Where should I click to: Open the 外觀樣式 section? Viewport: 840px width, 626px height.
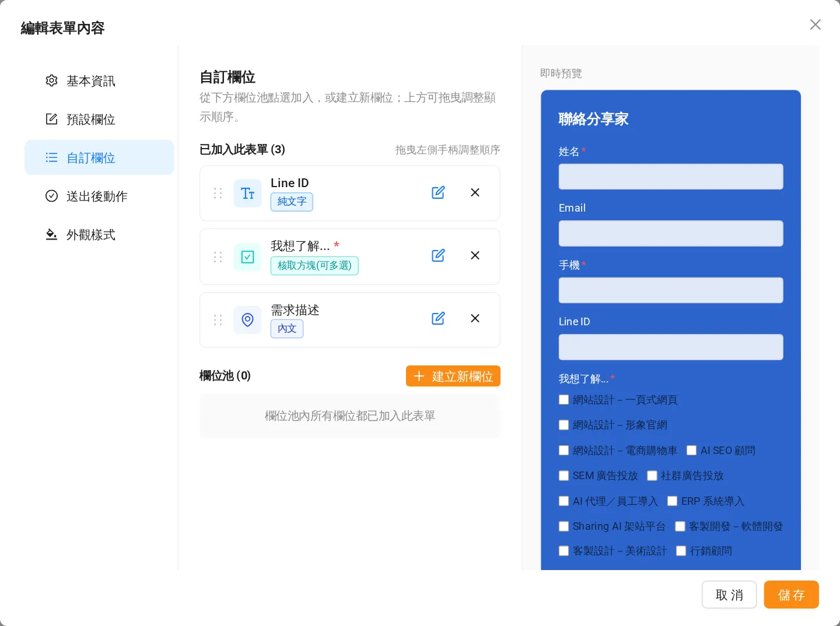tap(99, 234)
